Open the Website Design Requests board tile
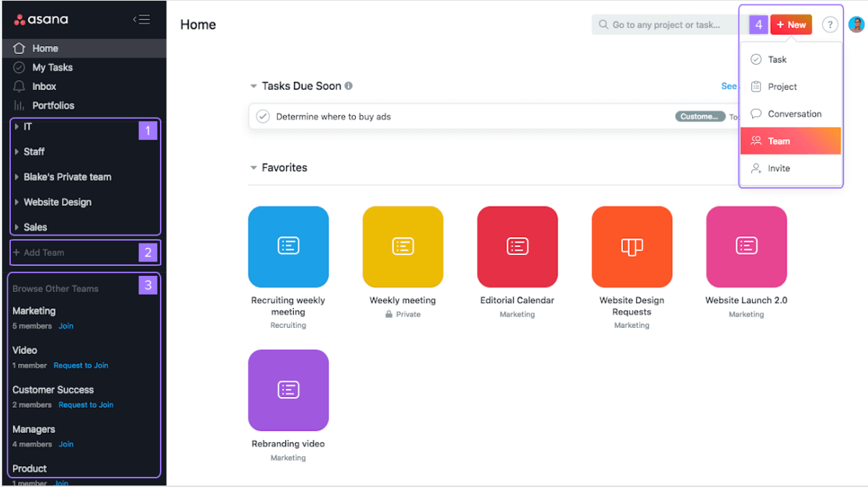The width and height of the screenshot is (868, 487). pyautogui.click(x=632, y=246)
